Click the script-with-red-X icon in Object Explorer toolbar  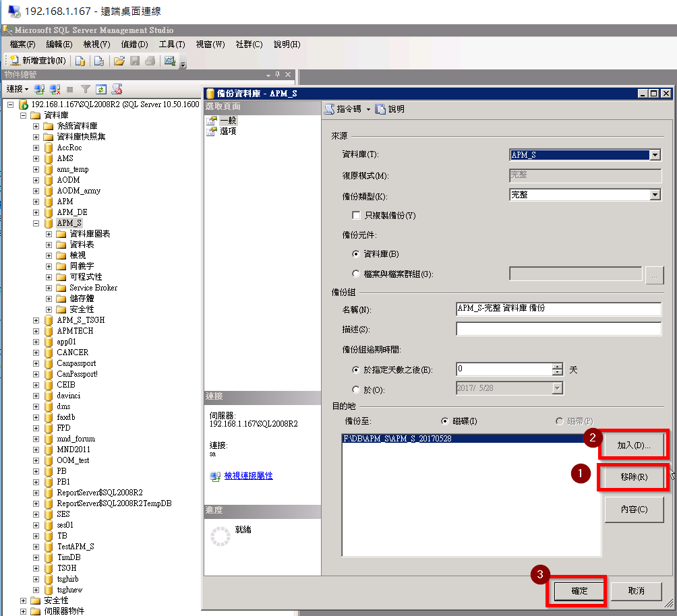point(117,90)
